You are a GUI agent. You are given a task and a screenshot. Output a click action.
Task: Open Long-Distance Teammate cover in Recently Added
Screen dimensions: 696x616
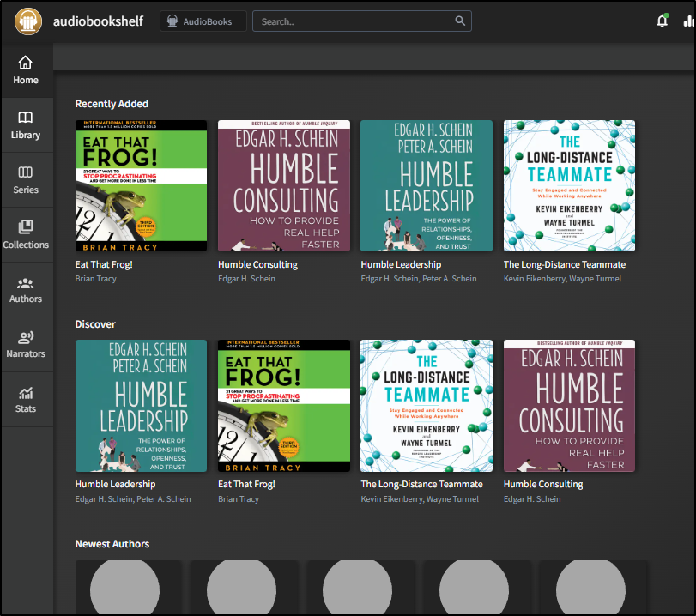(570, 186)
